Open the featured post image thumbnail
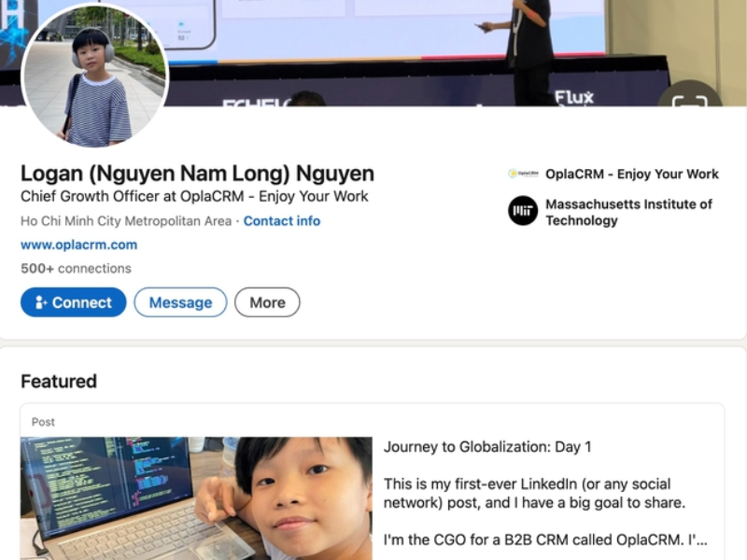The width and height of the screenshot is (747, 560). click(x=196, y=498)
